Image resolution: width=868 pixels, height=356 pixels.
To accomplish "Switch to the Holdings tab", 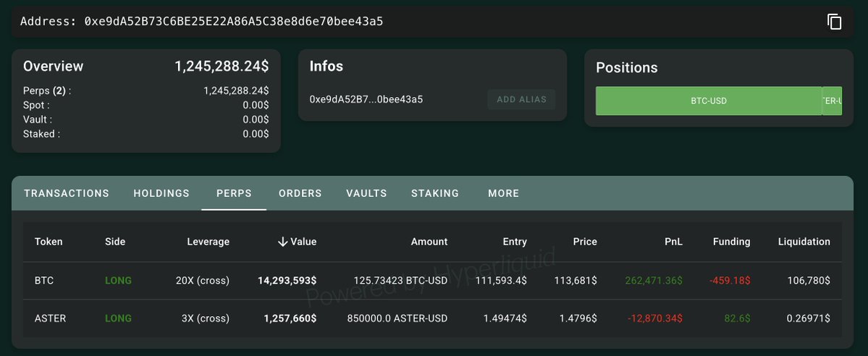I will pyautogui.click(x=161, y=193).
